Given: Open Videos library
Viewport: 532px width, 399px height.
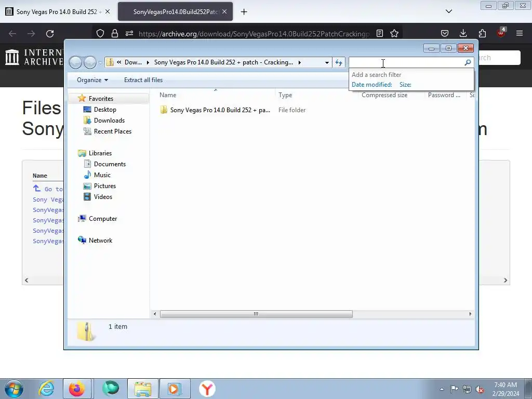Looking at the screenshot, I should (103, 197).
